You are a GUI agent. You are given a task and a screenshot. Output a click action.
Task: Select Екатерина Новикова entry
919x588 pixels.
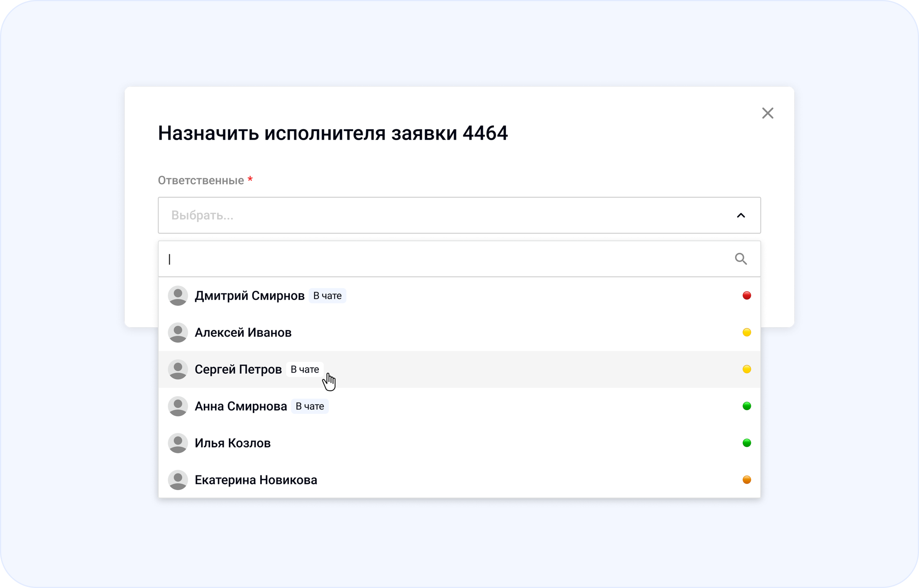tap(459, 480)
